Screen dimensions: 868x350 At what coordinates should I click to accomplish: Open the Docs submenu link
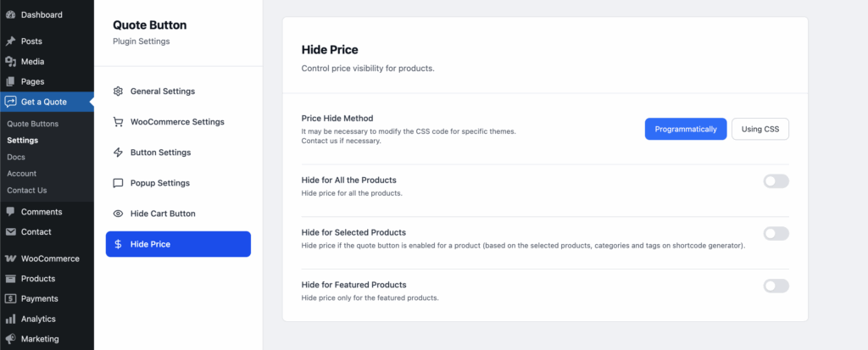pyautogui.click(x=16, y=157)
